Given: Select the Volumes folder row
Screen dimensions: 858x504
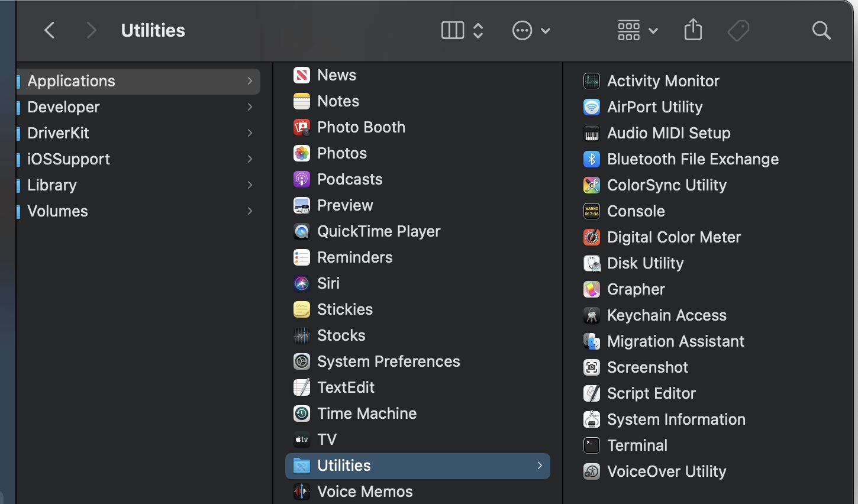Looking at the screenshot, I should [57, 211].
